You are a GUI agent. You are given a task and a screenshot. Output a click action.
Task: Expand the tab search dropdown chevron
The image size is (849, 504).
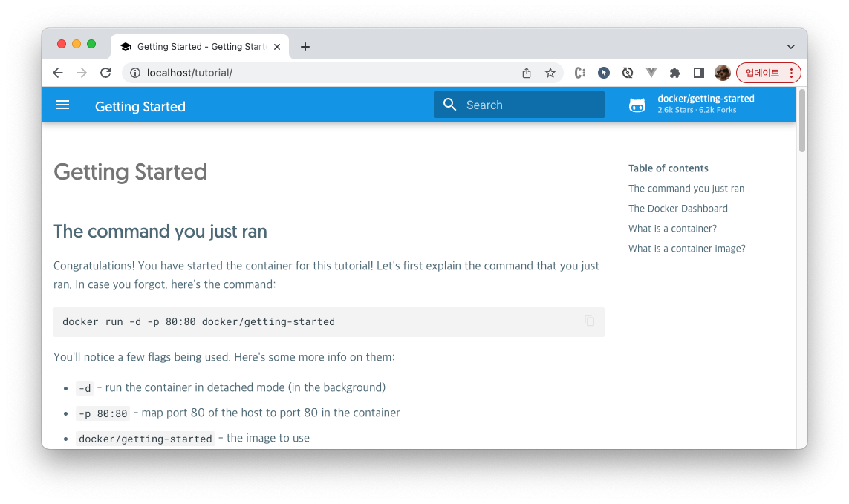(x=791, y=47)
